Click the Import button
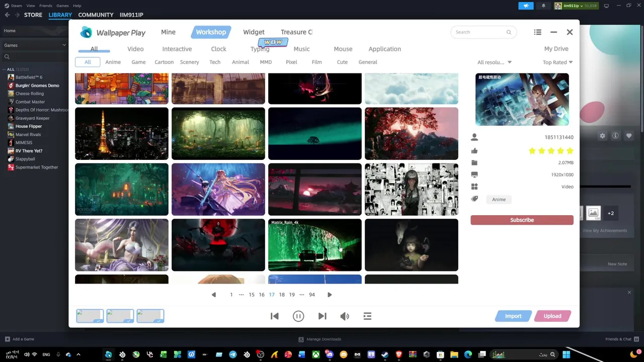The width and height of the screenshot is (644, 362). pyautogui.click(x=513, y=316)
